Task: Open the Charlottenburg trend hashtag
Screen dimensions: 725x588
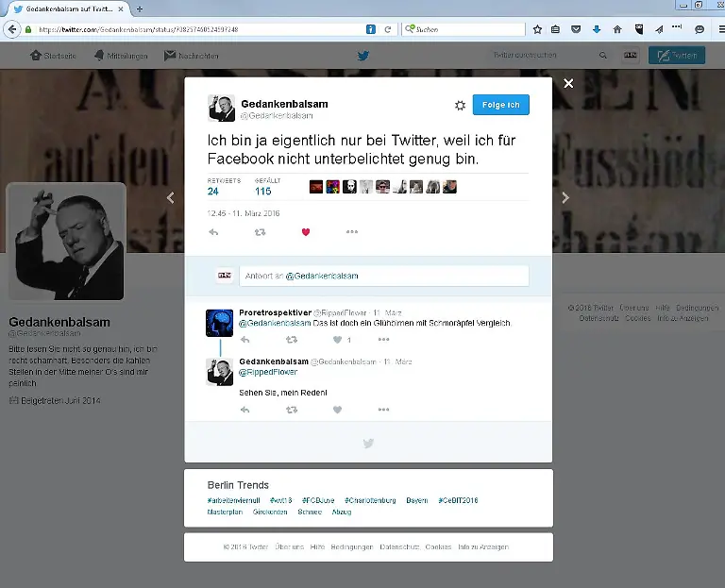Action: [369, 500]
